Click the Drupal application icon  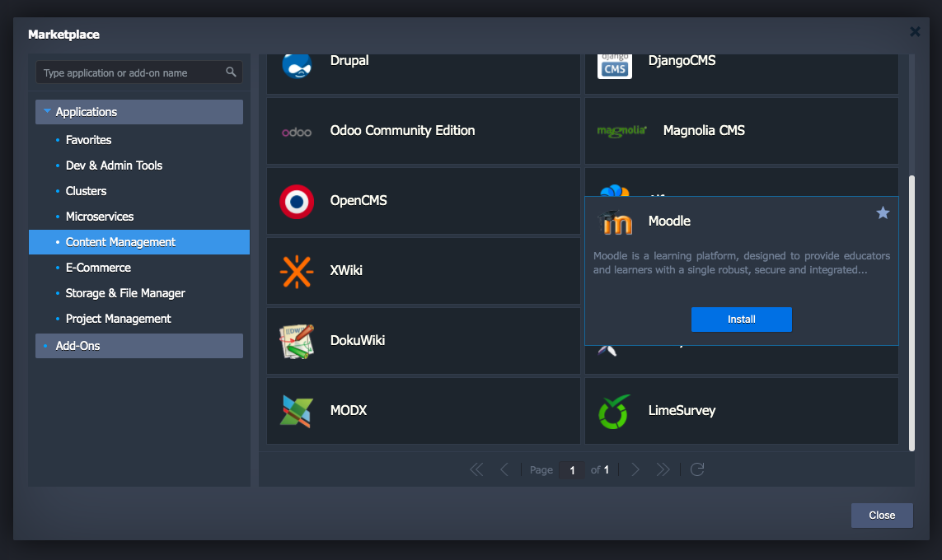click(x=297, y=63)
